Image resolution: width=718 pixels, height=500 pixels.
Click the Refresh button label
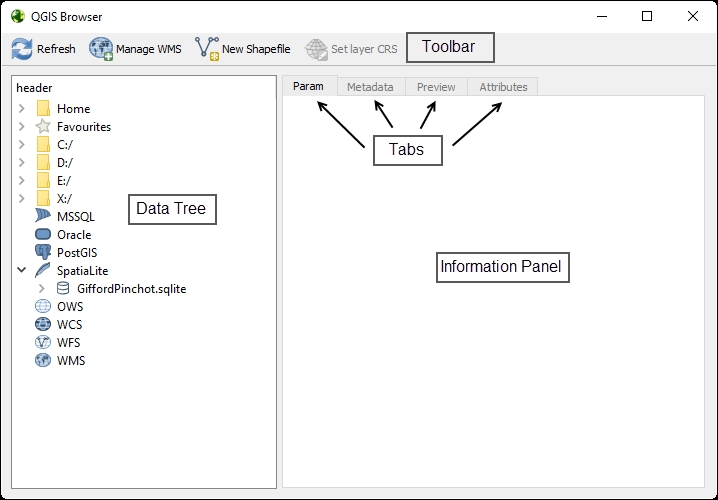(56, 49)
